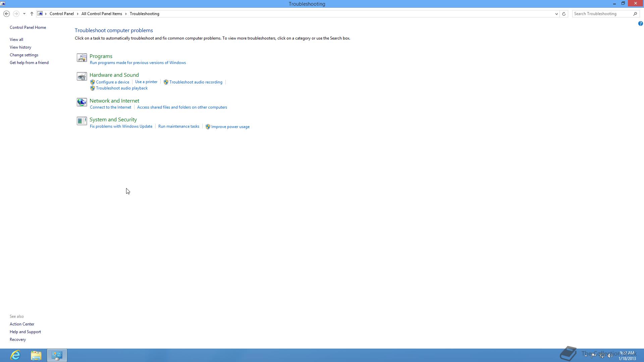Click Get help from a friend
The image size is (644, 362).
click(x=29, y=63)
